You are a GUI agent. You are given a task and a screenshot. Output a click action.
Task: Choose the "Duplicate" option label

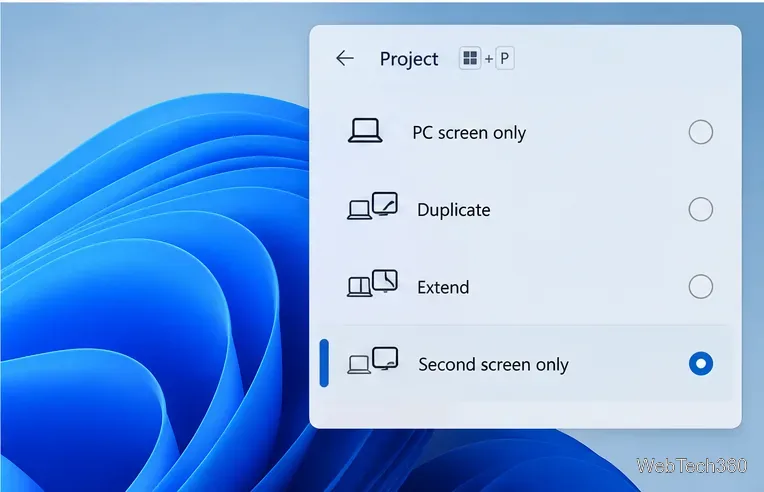tap(454, 210)
